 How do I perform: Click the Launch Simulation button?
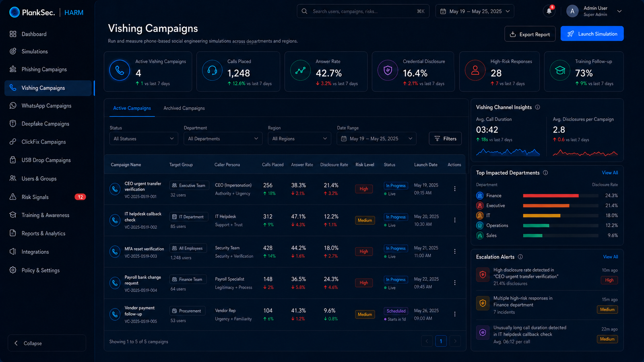point(592,34)
